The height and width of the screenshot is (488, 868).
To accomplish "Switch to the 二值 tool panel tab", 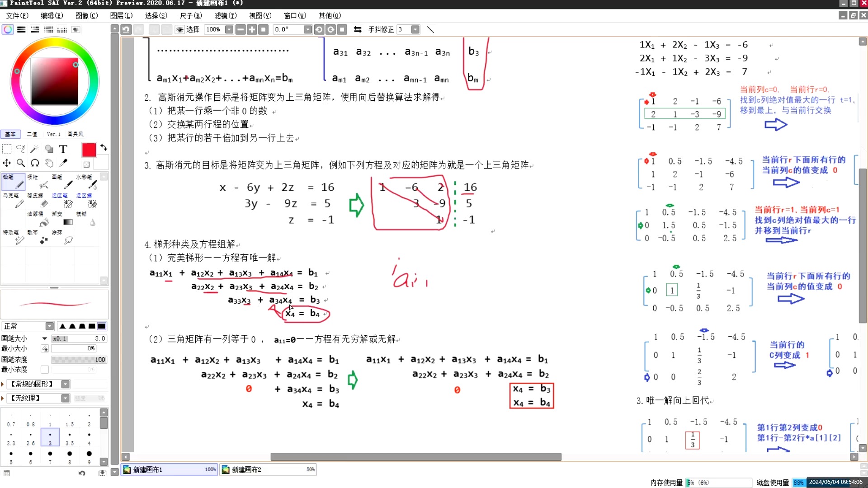I will pyautogui.click(x=32, y=134).
